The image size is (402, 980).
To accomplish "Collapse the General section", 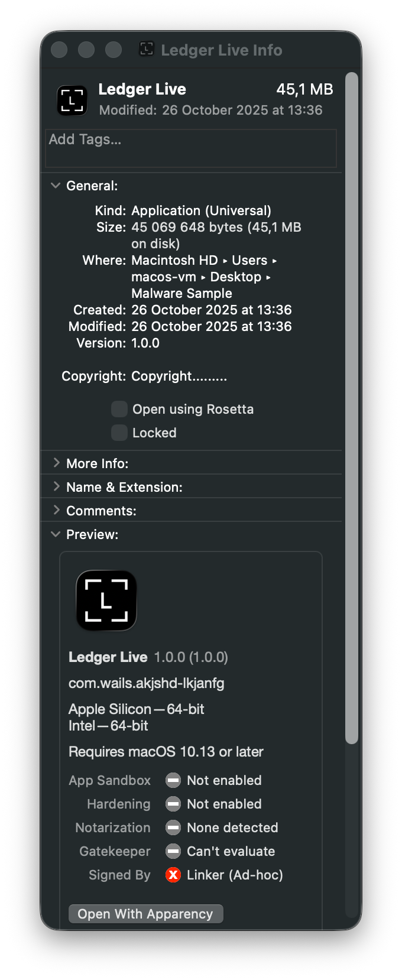I will point(56,185).
